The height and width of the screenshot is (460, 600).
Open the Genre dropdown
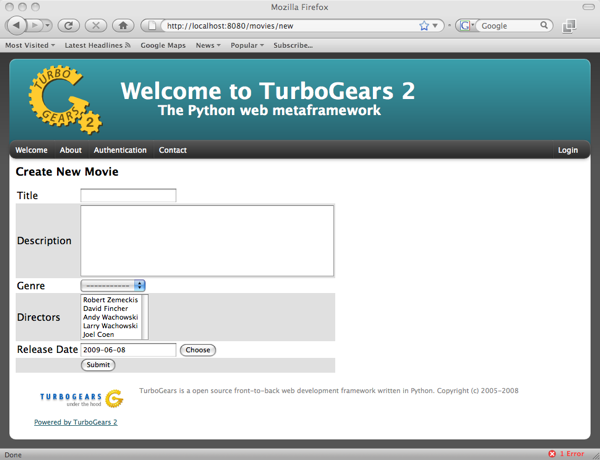click(113, 285)
